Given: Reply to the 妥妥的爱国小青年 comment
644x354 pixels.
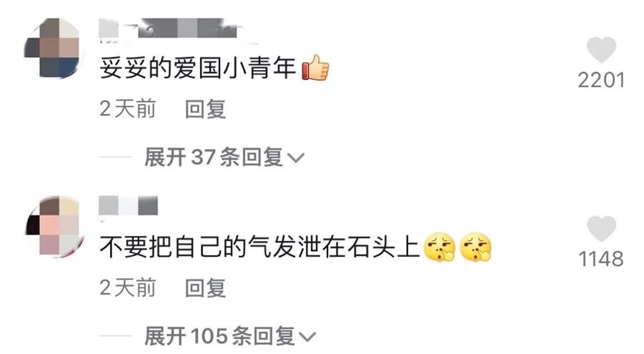Looking at the screenshot, I should pos(205,109).
